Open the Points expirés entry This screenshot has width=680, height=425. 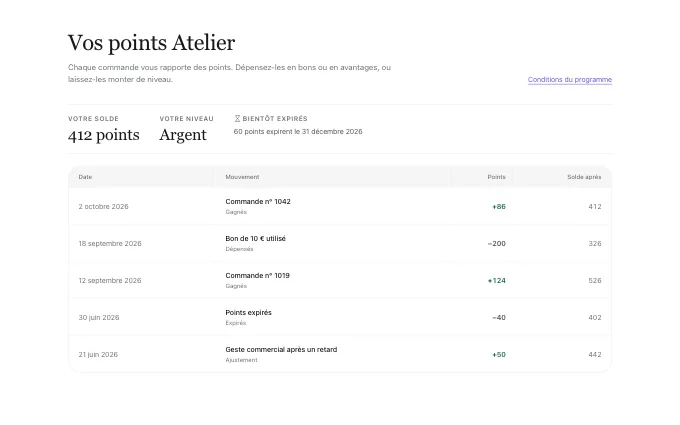(x=248, y=313)
